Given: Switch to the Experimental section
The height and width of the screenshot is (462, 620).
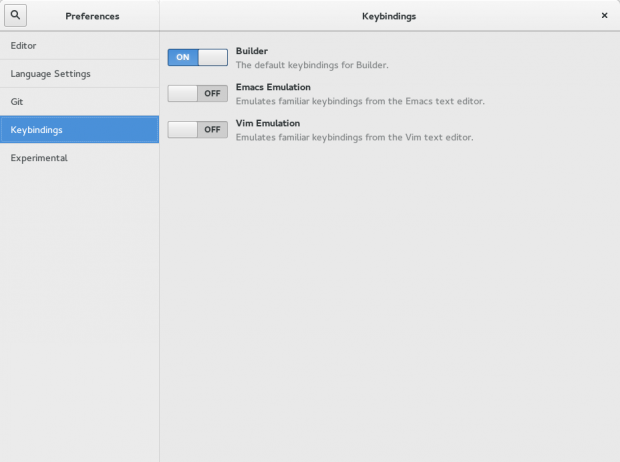Looking at the screenshot, I should coord(39,158).
